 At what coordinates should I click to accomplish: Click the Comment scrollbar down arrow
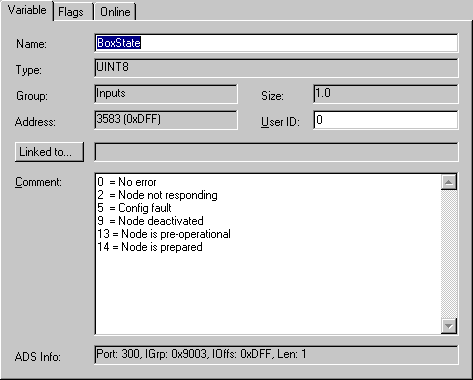(449, 325)
